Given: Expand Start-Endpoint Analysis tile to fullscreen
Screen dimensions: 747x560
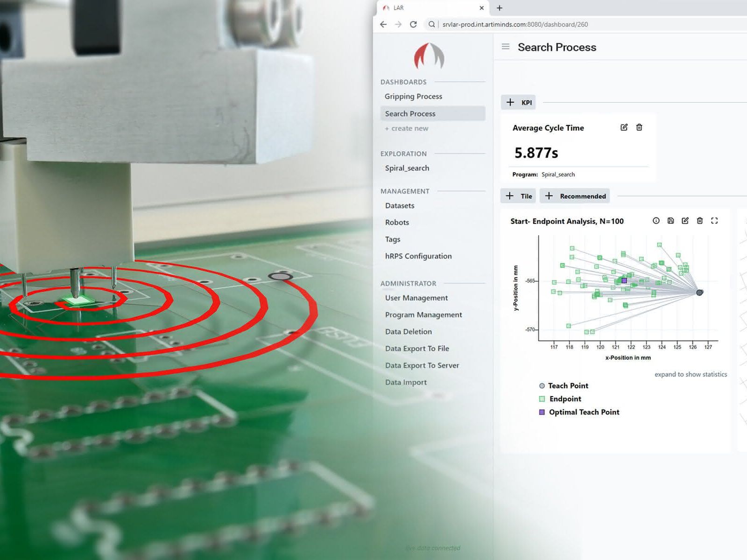Looking at the screenshot, I should pyautogui.click(x=714, y=221).
